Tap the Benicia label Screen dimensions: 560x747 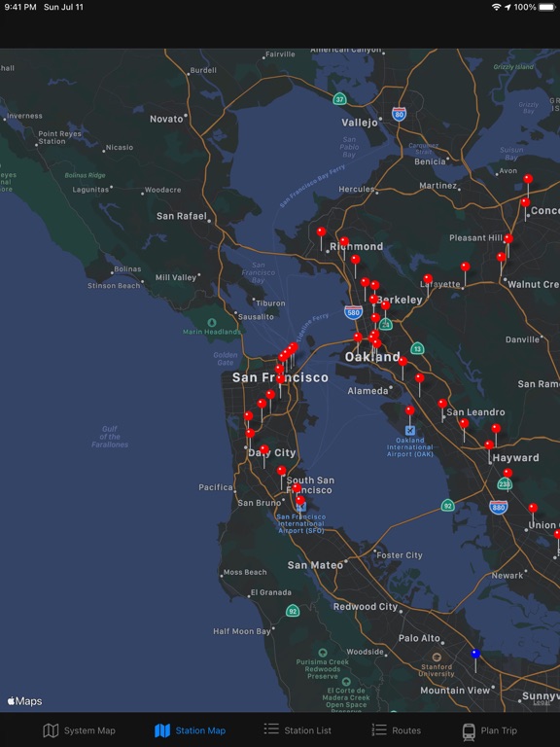pyautogui.click(x=430, y=162)
